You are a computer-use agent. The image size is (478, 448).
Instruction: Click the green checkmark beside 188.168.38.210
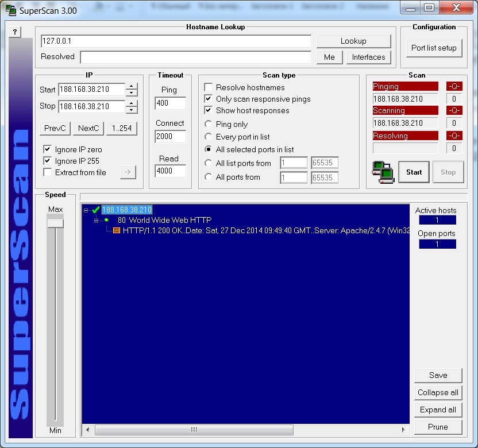[x=96, y=210]
